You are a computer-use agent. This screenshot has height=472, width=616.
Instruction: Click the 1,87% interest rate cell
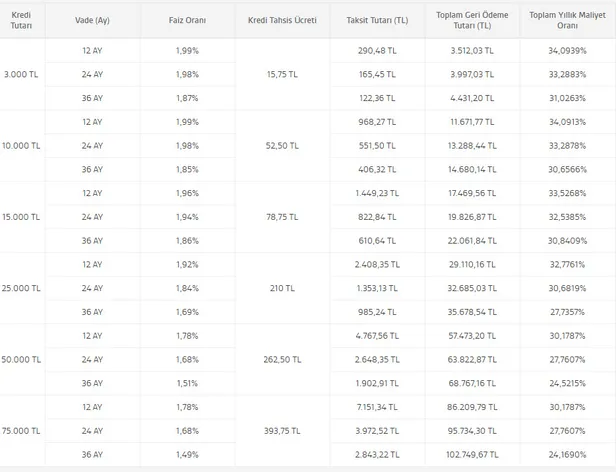185,97
